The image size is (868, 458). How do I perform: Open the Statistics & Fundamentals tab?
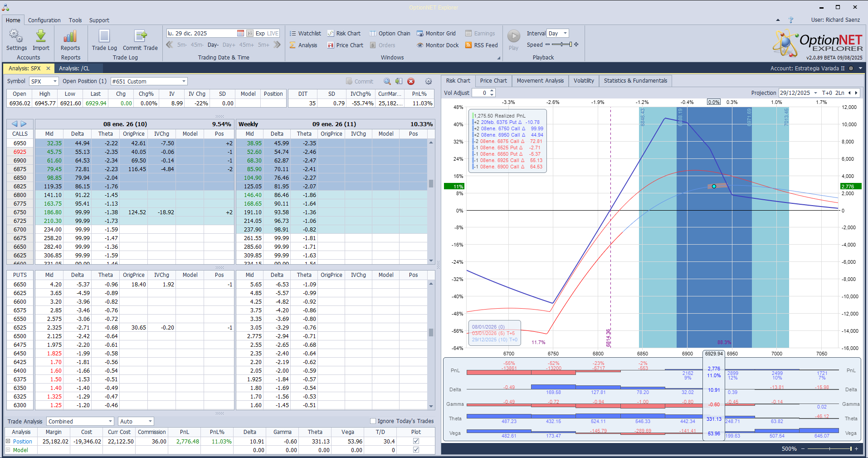(x=635, y=81)
